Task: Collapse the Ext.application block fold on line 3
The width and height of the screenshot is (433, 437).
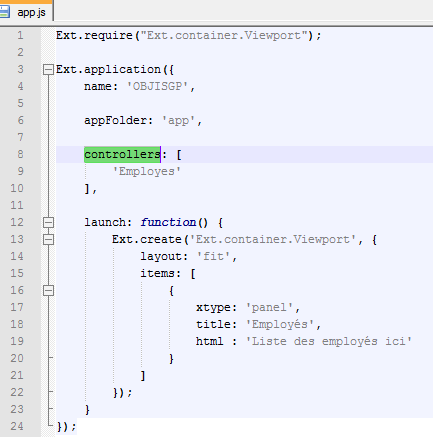Action: pos(48,69)
